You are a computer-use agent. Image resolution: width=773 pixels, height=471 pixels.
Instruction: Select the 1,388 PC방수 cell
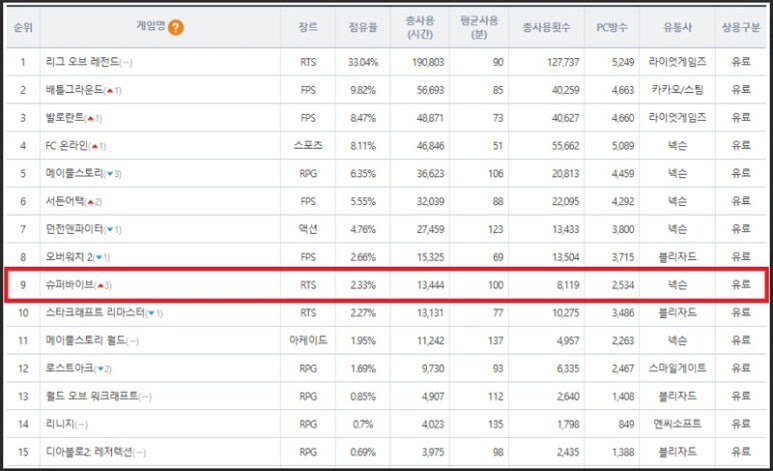point(623,452)
